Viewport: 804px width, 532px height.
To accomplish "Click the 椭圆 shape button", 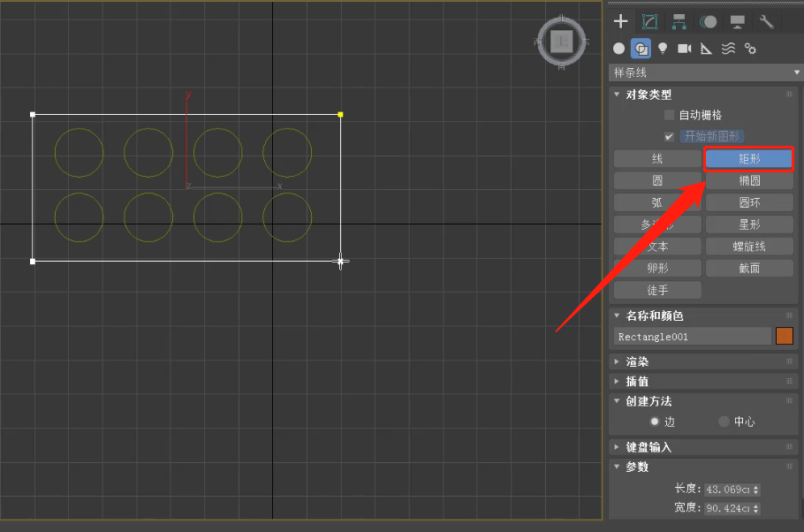I will pyautogui.click(x=749, y=180).
